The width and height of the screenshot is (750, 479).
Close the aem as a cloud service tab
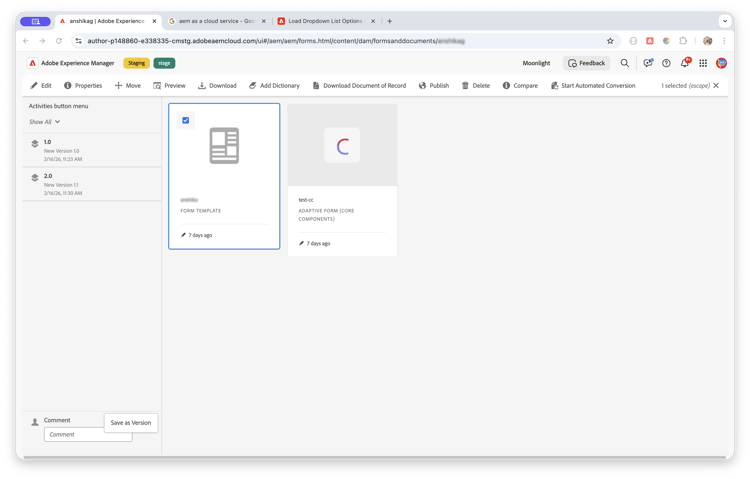(264, 21)
